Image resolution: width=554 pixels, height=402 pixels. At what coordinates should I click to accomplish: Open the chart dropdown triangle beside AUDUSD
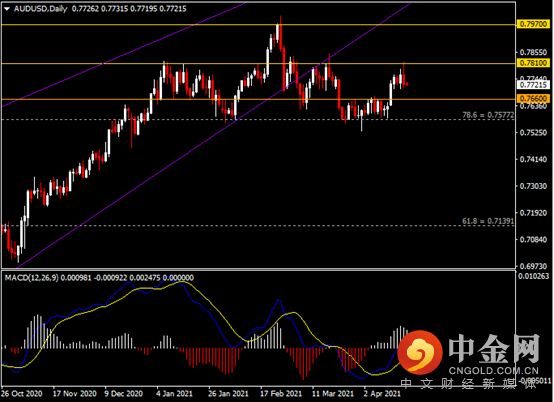click(7, 9)
